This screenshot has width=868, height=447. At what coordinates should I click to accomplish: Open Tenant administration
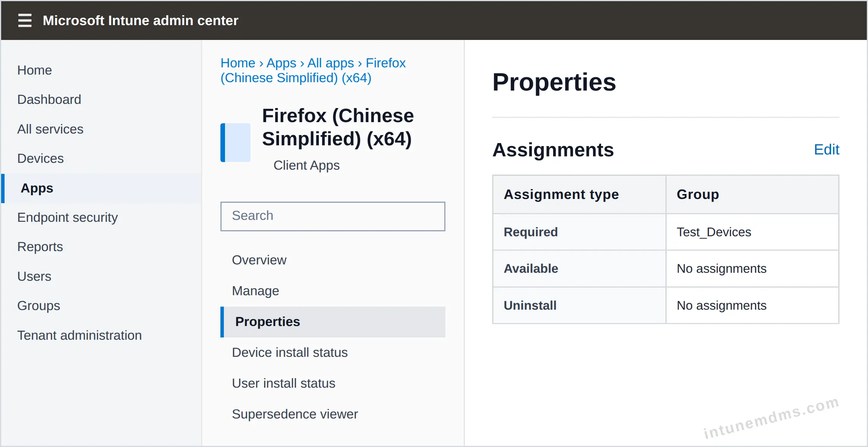point(80,336)
